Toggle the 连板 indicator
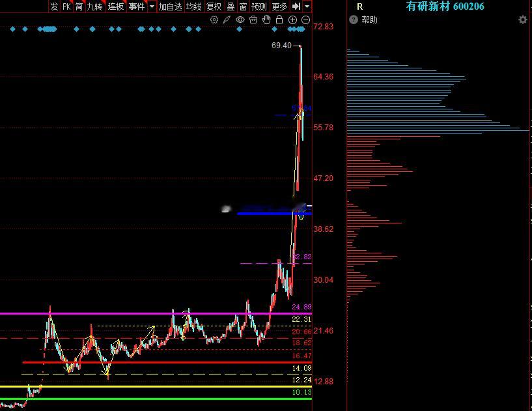This screenshot has width=532, height=411. click(116, 7)
